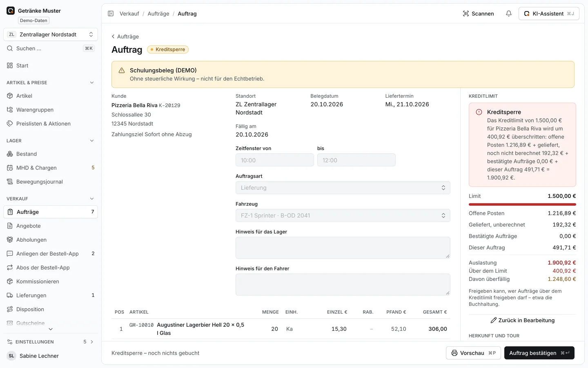Open the Auftragsart dropdown
Screen dimensions: 588x368
pos(343,188)
